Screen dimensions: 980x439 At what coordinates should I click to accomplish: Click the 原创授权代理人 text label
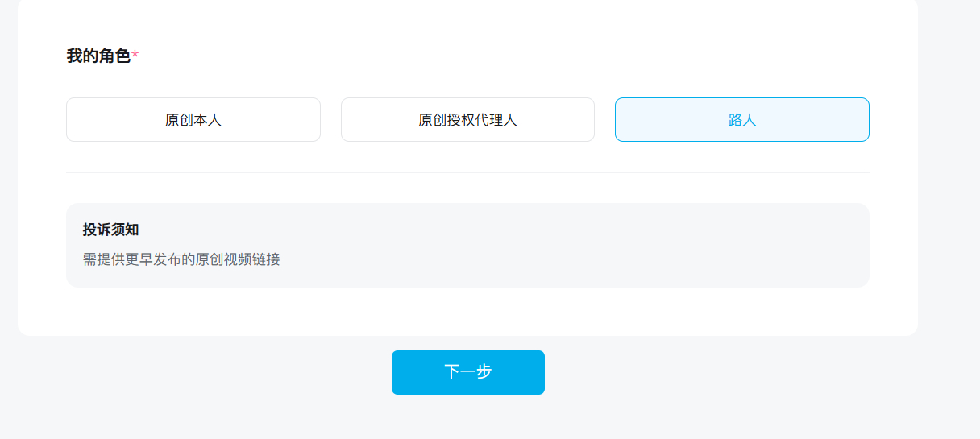point(467,120)
